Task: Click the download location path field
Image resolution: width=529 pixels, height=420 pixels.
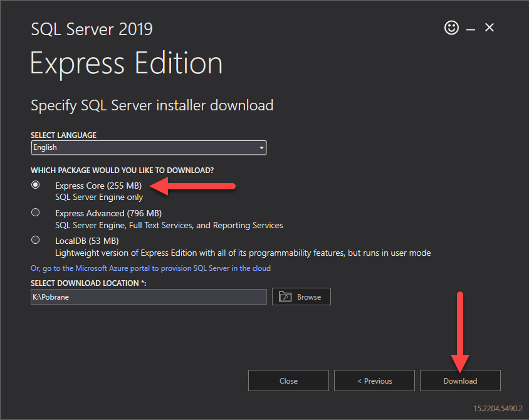Action: 149,297
